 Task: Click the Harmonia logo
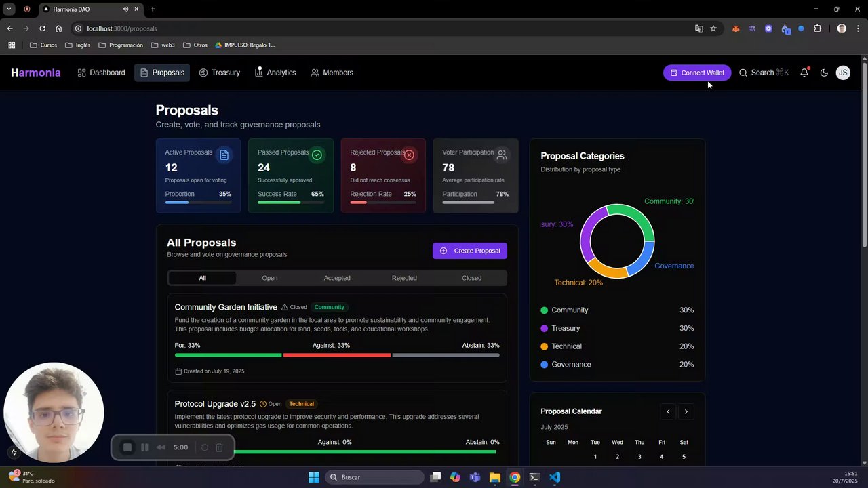[x=36, y=73]
